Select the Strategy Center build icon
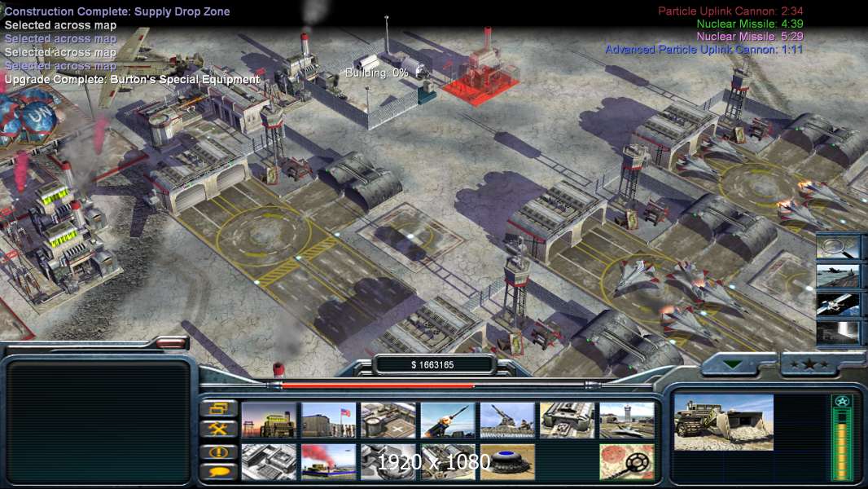The width and height of the screenshot is (868, 489). click(269, 461)
